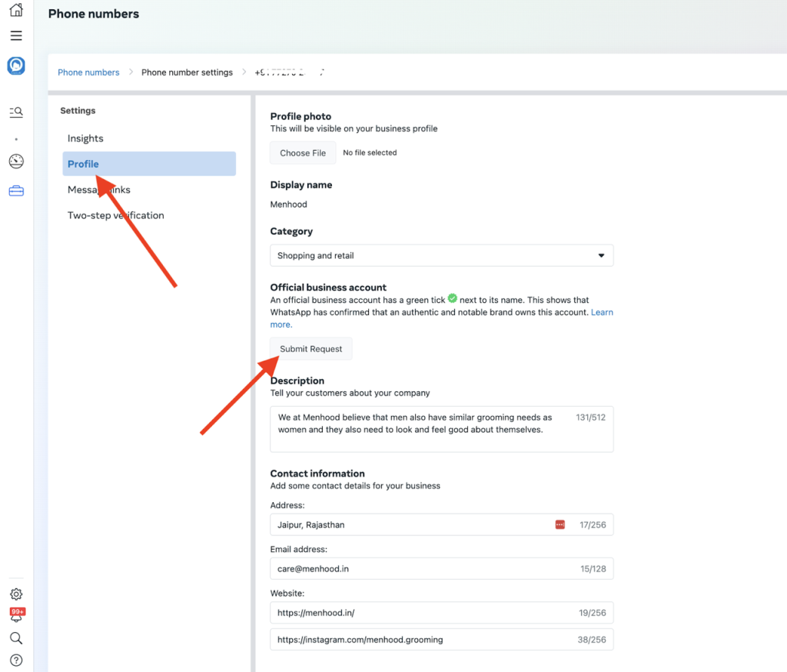Click the Choose File button
This screenshot has width=787, height=672.
coord(303,153)
